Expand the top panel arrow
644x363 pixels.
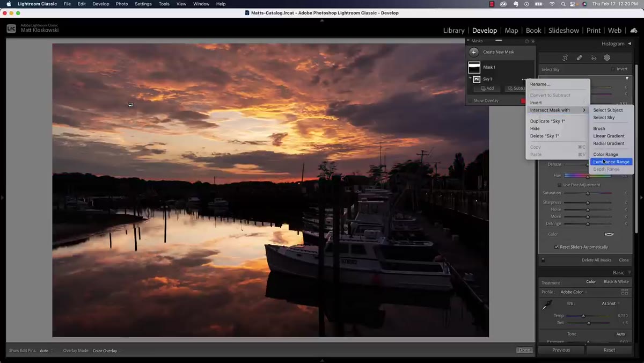point(322,20)
